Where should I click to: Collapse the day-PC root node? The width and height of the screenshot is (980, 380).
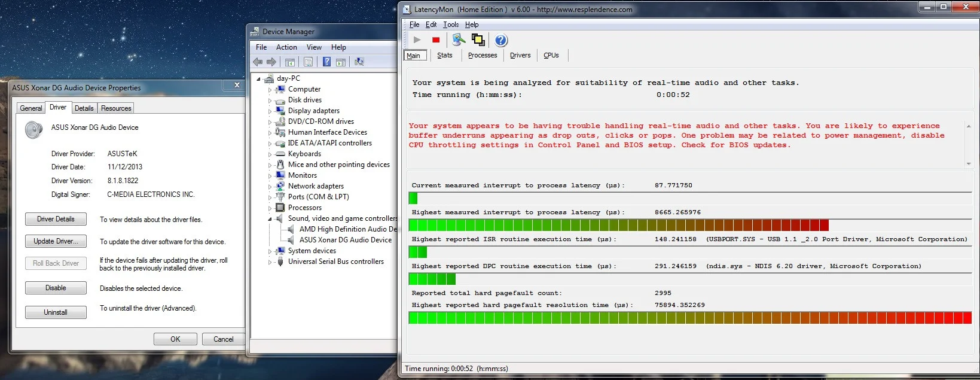[x=258, y=79]
